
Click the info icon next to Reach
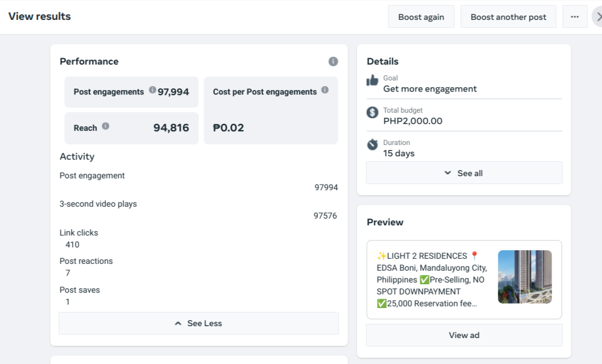click(105, 126)
